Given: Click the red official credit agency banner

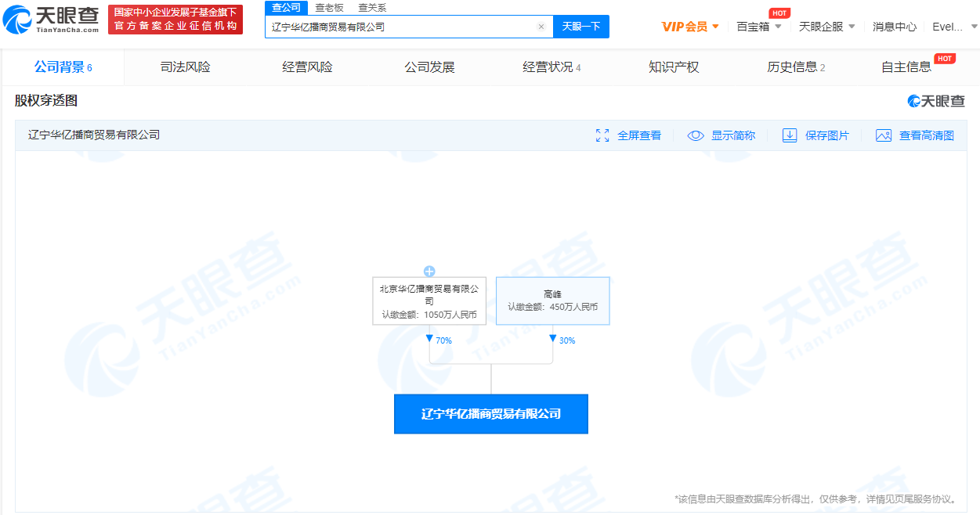Looking at the screenshot, I should click(175, 20).
